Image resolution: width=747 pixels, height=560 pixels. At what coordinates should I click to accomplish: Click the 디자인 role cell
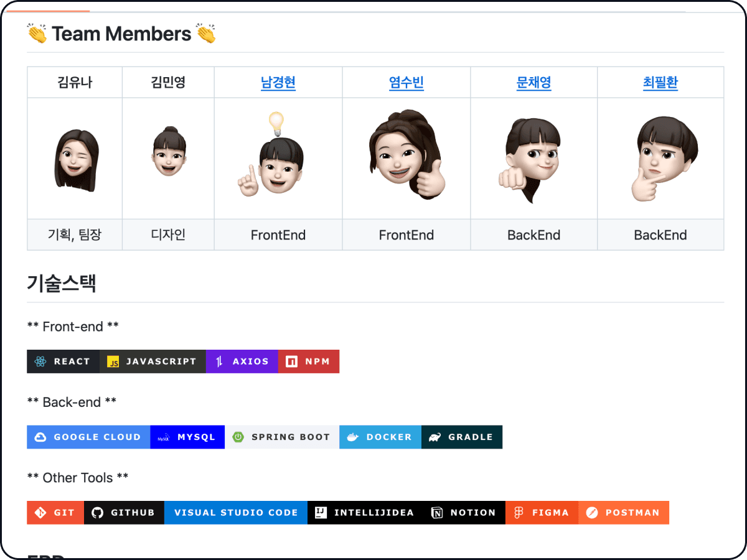(168, 235)
